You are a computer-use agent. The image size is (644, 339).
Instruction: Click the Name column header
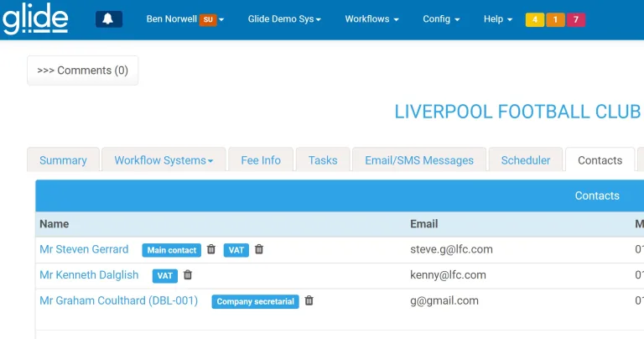(55, 224)
